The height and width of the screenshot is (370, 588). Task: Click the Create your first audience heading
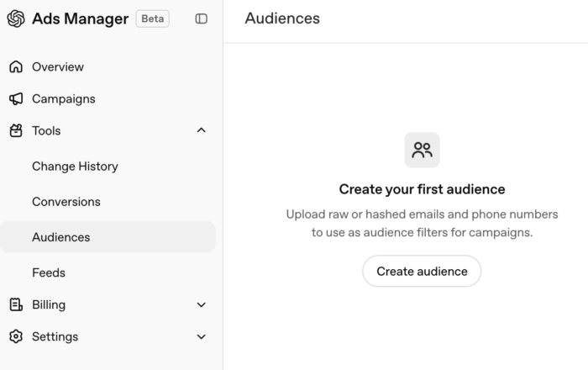click(422, 189)
